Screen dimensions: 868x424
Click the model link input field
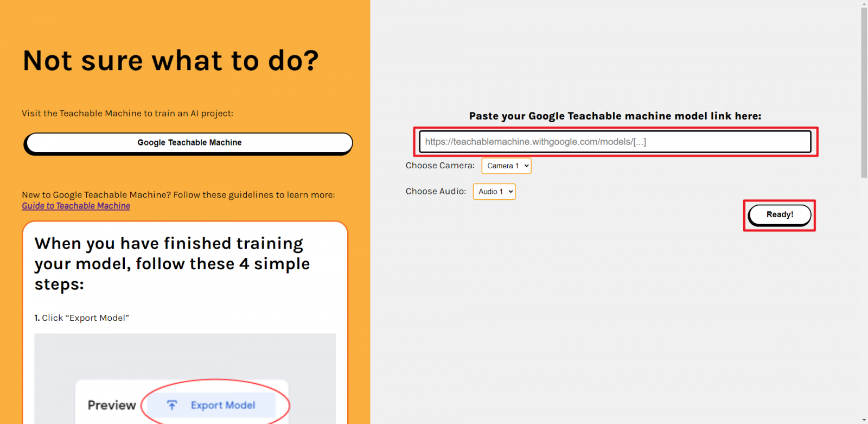click(x=615, y=142)
